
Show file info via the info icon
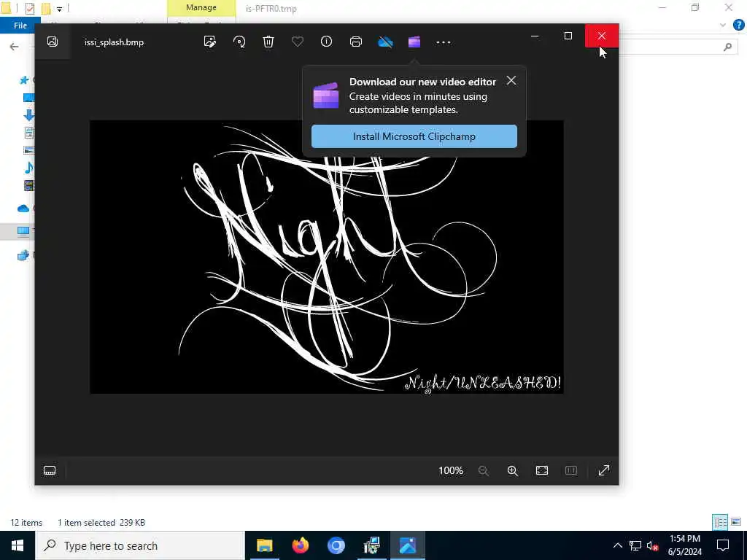[x=326, y=42]
